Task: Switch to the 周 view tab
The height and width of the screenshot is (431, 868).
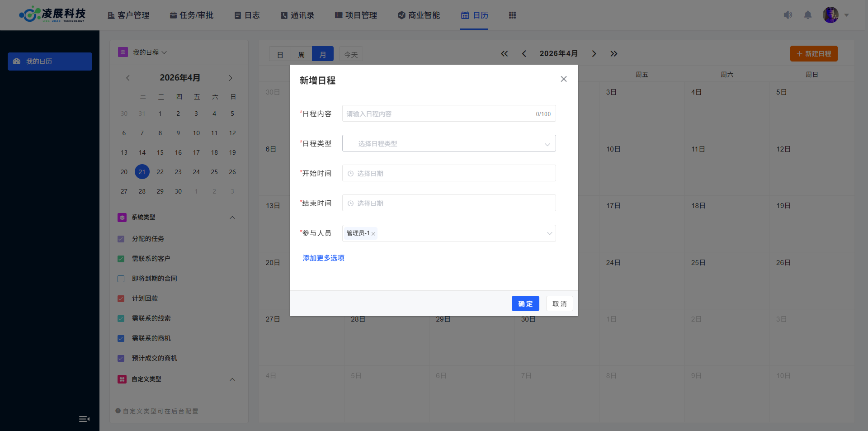Action: click(x=301, y=55)
